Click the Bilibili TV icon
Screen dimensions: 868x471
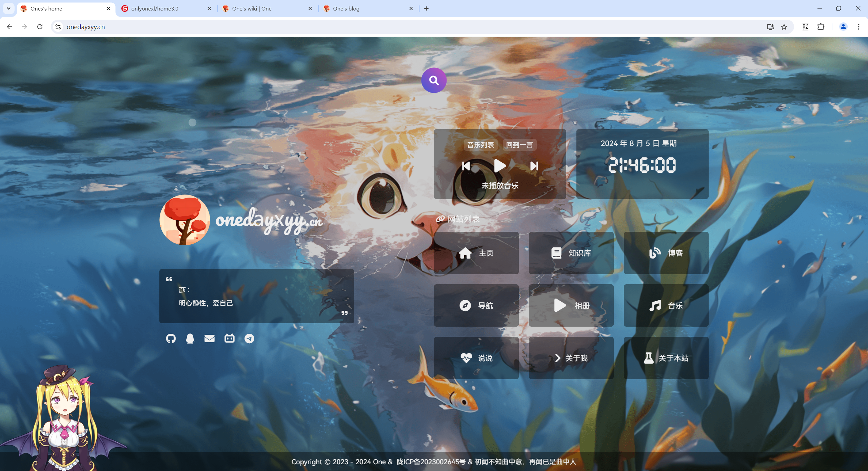[x=230, y=338]
